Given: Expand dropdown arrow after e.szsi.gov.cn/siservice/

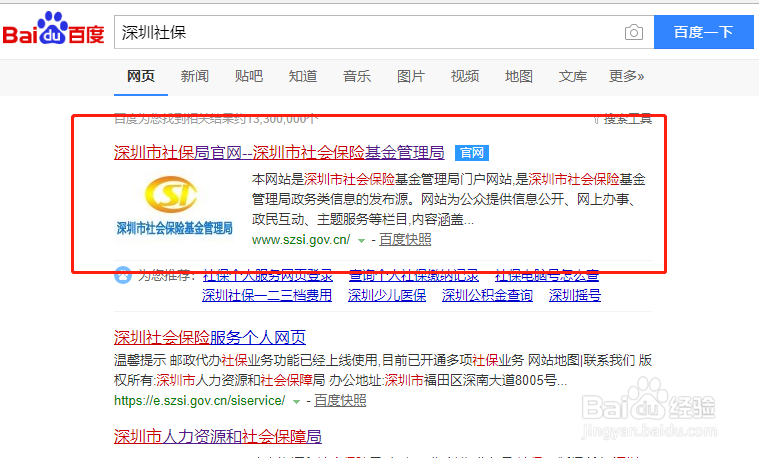Looking at the screenshot, I should [296, 401].
